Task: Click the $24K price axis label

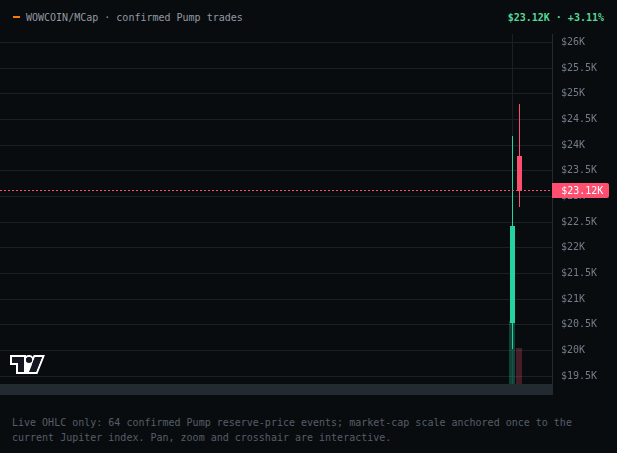Action: [x=573, y=144]
